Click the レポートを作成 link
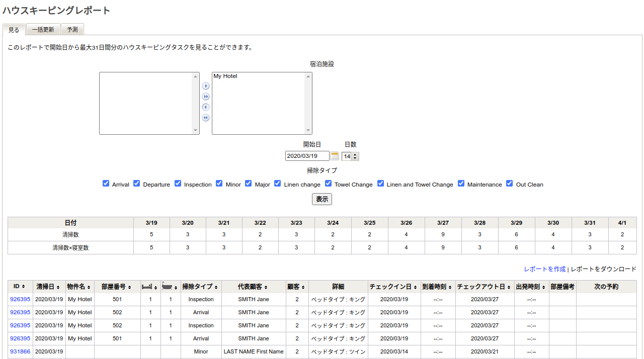Viewport: 644px width, 359px height. pyautogui.click(x=544, y=269)
